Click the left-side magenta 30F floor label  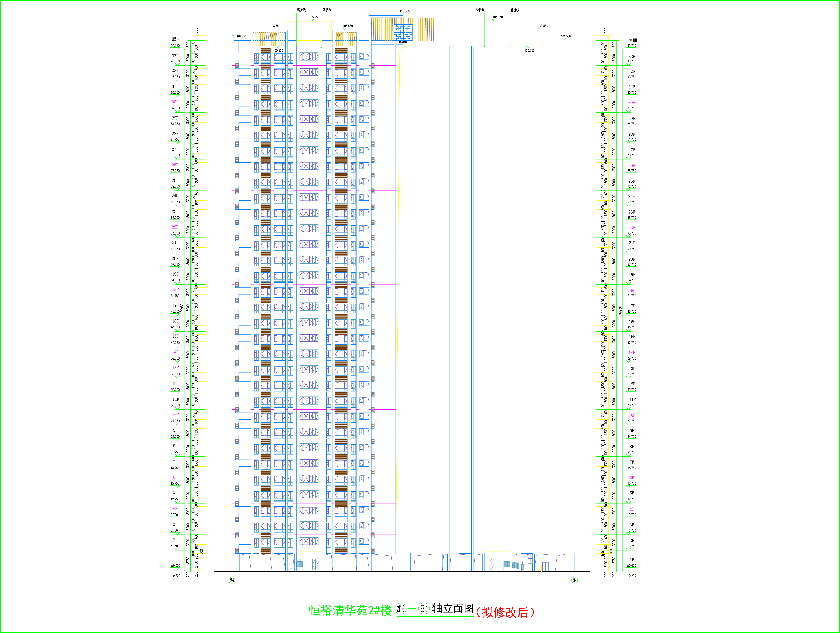175,102
